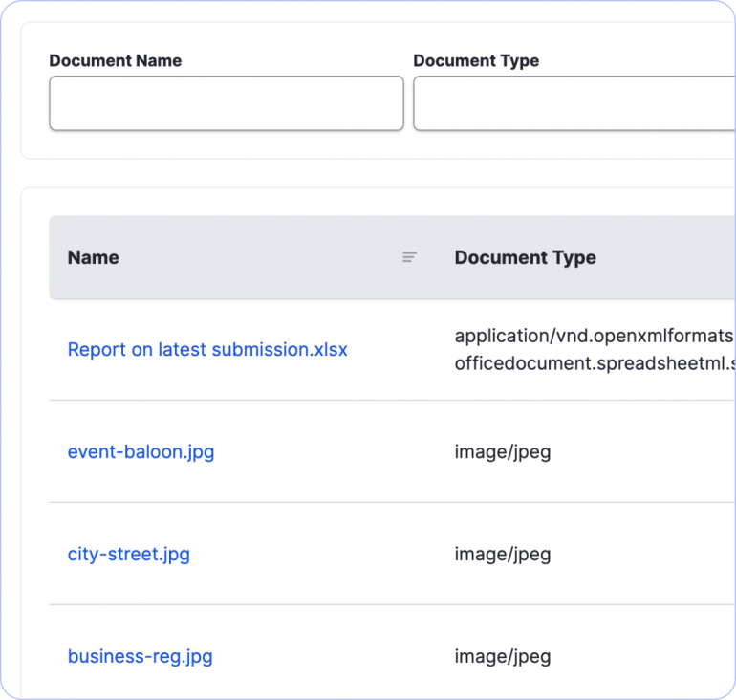Click the Document Type column header

pos(526,257)
